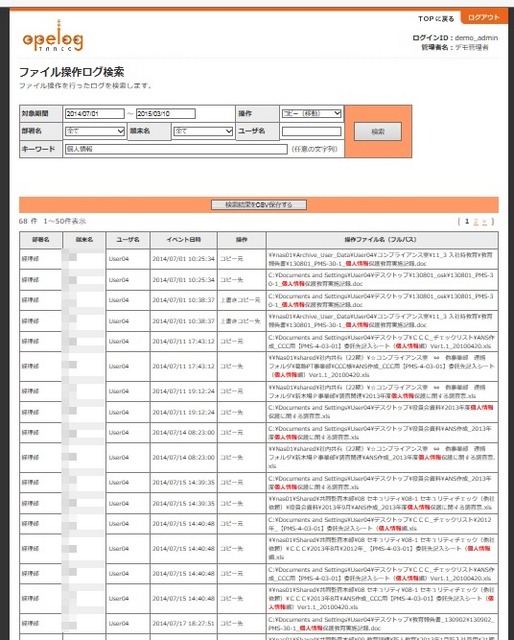Click into the ユーザ名 text field
This screenshot has width=514, height=640.
(312, 131)
